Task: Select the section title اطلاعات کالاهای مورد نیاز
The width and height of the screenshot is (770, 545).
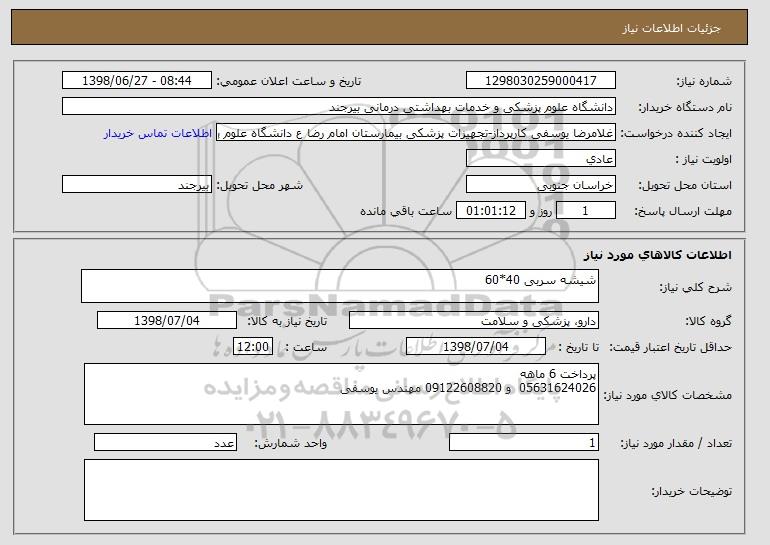Action: tap(658, 255)
